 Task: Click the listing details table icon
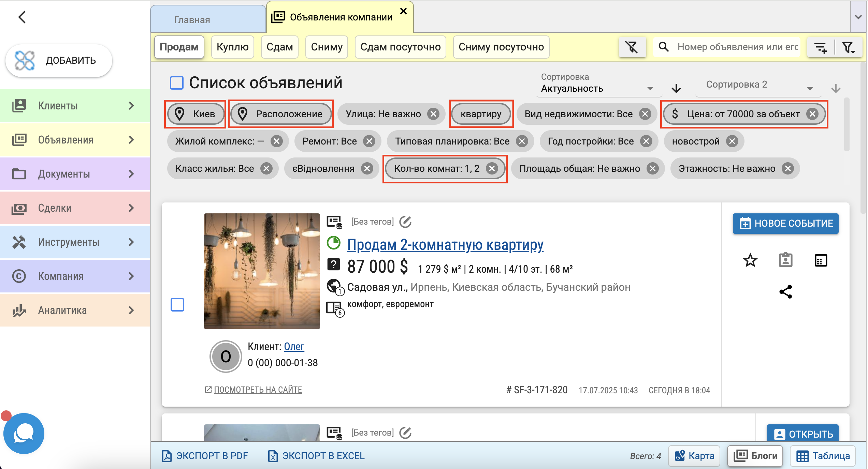(821, 260)
